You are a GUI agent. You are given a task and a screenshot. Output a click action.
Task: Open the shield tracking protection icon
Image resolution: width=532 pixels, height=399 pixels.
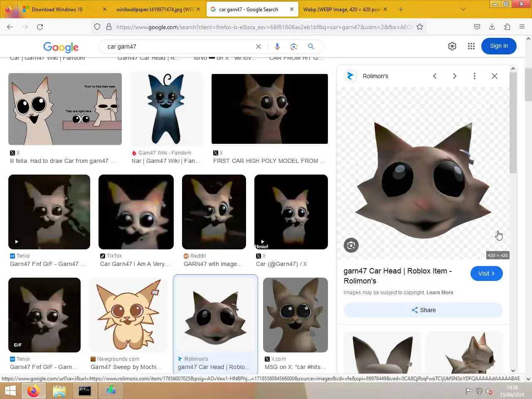click(x=97, y=27)
